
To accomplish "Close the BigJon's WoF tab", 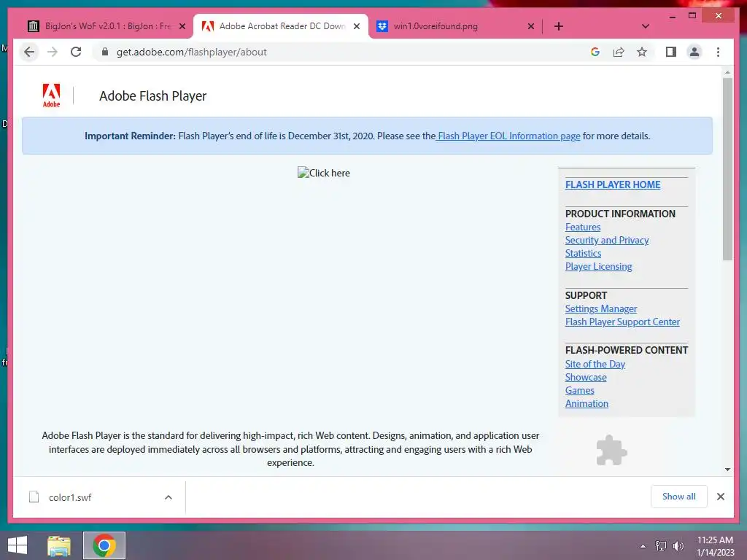I will point(182,26).
